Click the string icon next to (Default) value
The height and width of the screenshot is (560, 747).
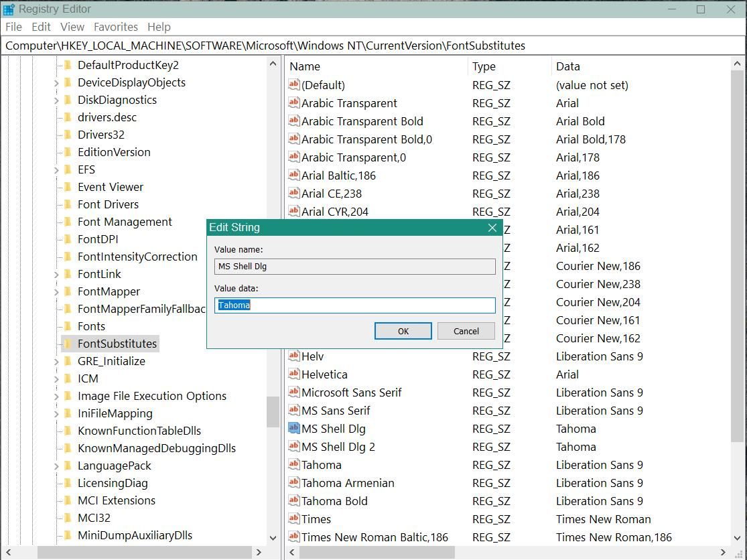[294, 85]
